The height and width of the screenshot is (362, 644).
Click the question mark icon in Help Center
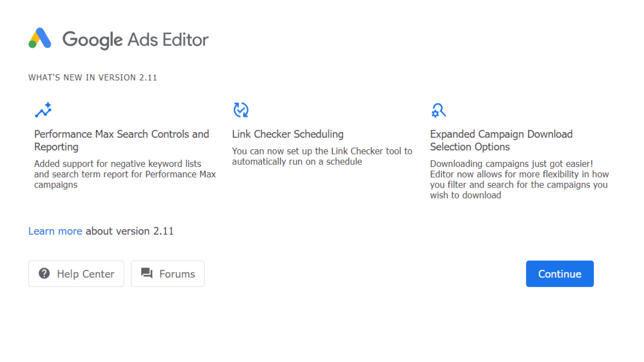(x=44, y=274)
